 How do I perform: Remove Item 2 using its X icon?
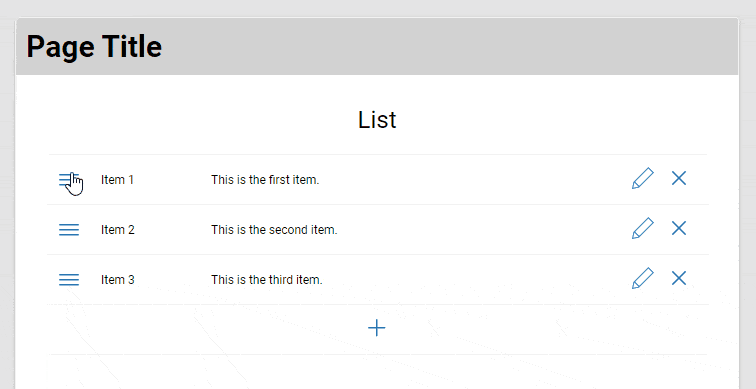(679, 228)
